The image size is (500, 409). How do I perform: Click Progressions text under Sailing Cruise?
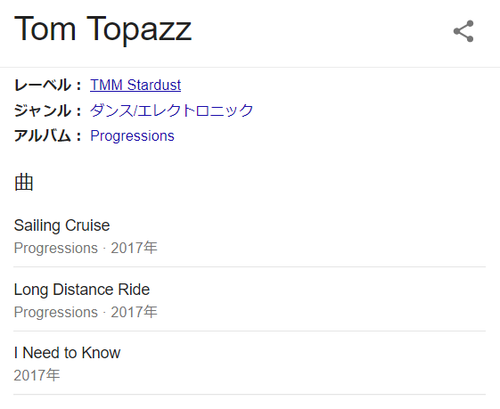56,248
